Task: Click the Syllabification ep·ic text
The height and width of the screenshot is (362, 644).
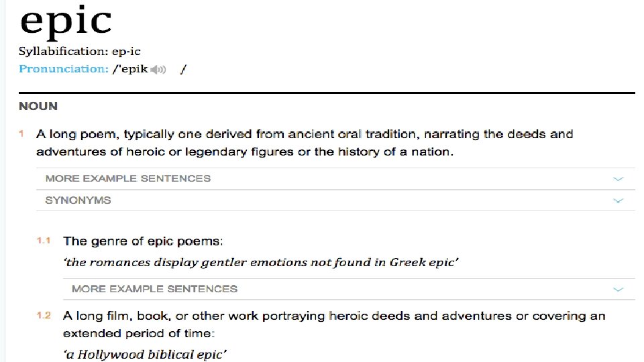Action: tap(79, 52)
